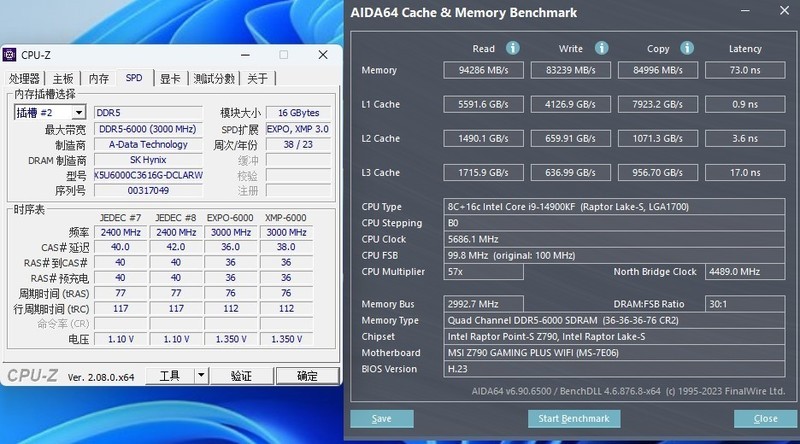The height and width of the screenshot is (444, 800).
Task: Click the Copy info icon in AIDA64
Action: click(x=687, y=48)
